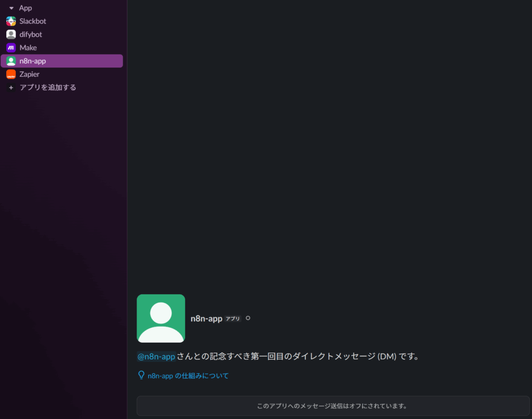Click the disabled message box at the bottom
The height and width of the screenshot is (419, 532).
(332, 406)
